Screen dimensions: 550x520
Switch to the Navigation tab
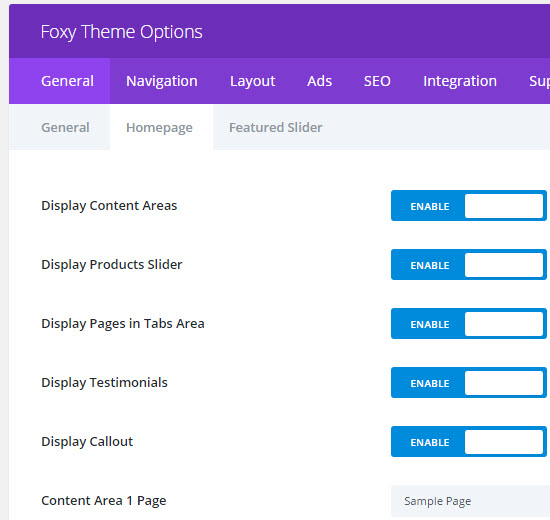(x=162, y=81)
